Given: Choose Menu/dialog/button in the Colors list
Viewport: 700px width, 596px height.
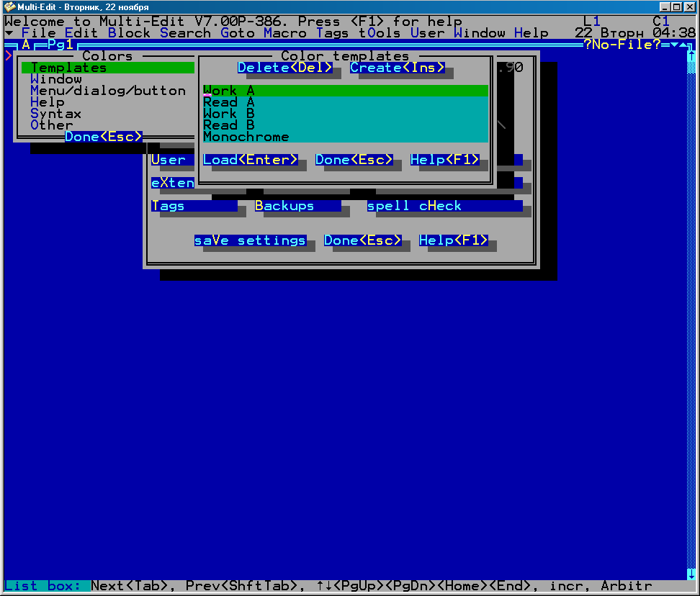Looking at the screenshot, I should pyautogui.click(x=107, y=91).
